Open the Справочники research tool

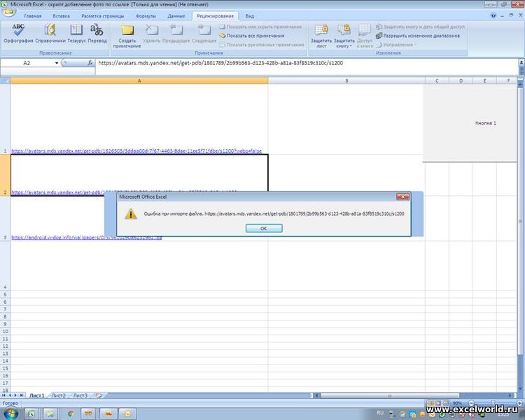(50, 34)
